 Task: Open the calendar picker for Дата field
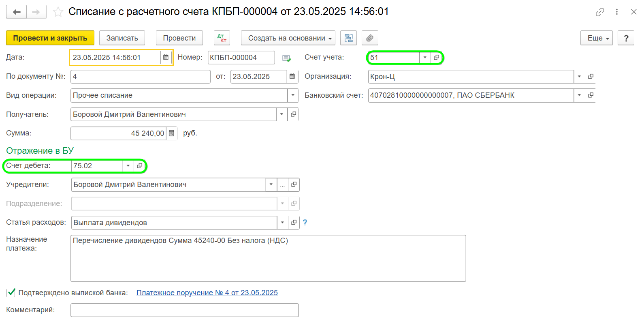pos(166,58)
